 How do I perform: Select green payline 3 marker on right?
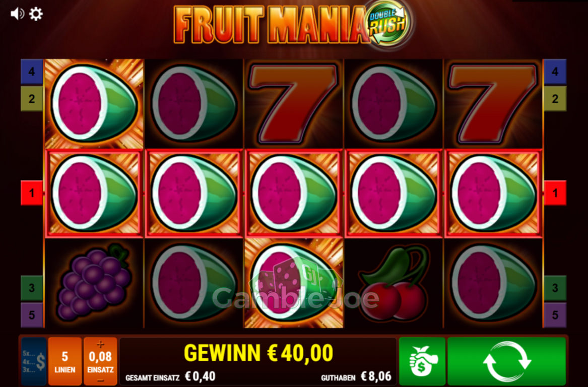(x=555, y=288)
